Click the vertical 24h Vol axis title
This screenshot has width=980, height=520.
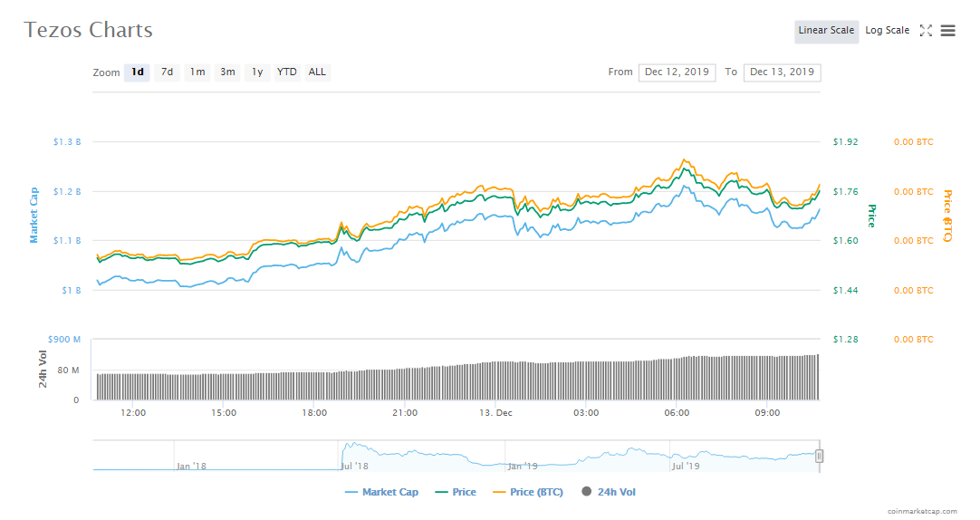43,370
